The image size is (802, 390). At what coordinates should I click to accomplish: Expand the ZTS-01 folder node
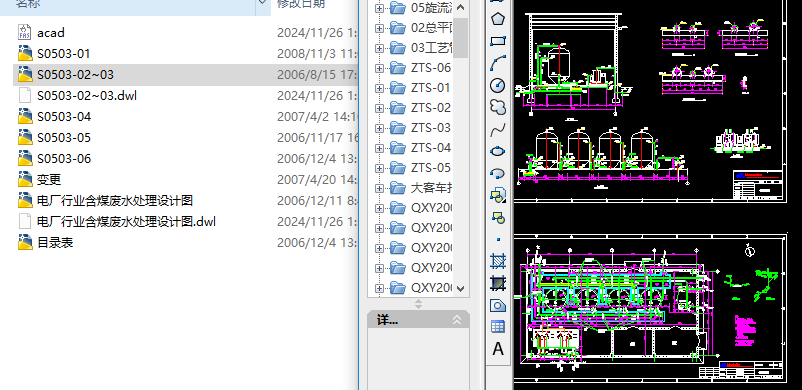[379, 88]
